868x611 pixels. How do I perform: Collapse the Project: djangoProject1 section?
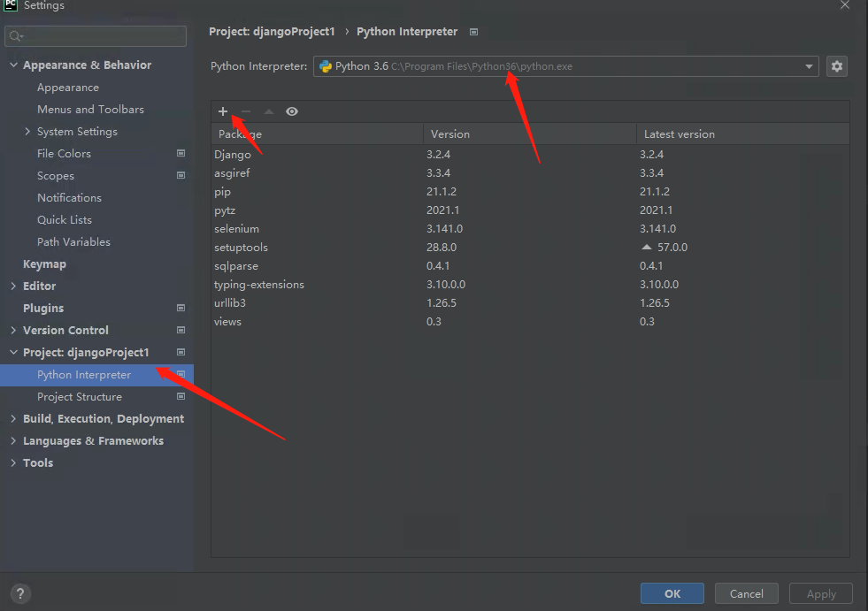pyautogui.click(x=14, y=353)
